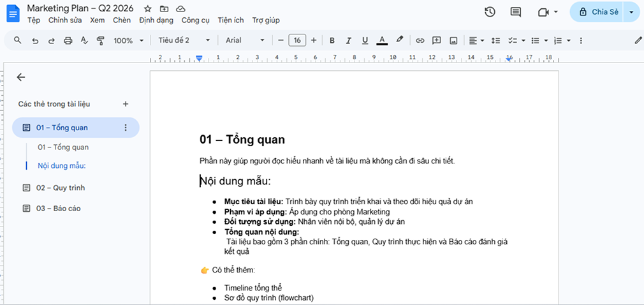
Task: Open the Arial font dropdown
Action: [245, 40]
